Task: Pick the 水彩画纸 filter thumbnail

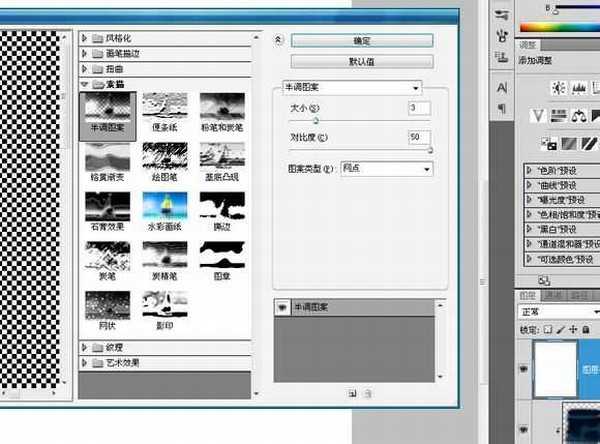Action: pyautogui.click(x=163, y=210)
